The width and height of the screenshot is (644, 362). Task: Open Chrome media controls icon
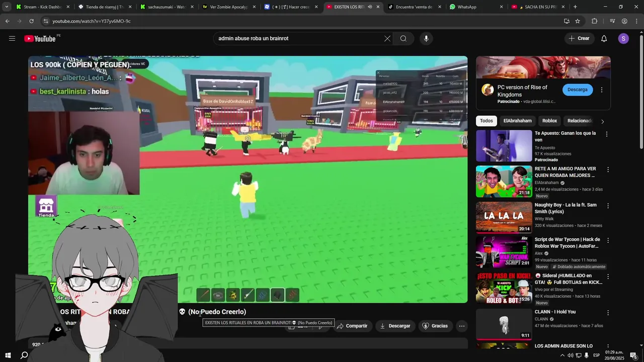click(x=612, y=21)
